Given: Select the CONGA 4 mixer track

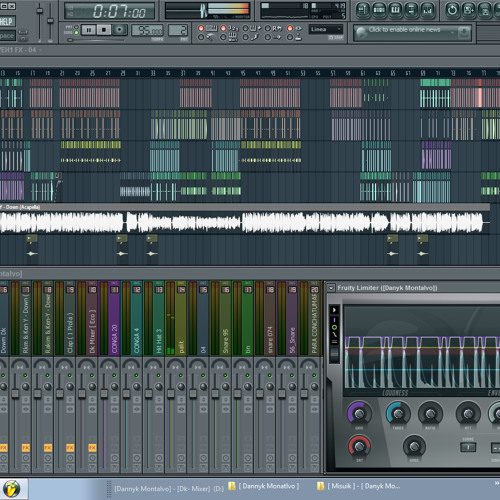Looking at the screenshot, I should click(x=136, y=318).
